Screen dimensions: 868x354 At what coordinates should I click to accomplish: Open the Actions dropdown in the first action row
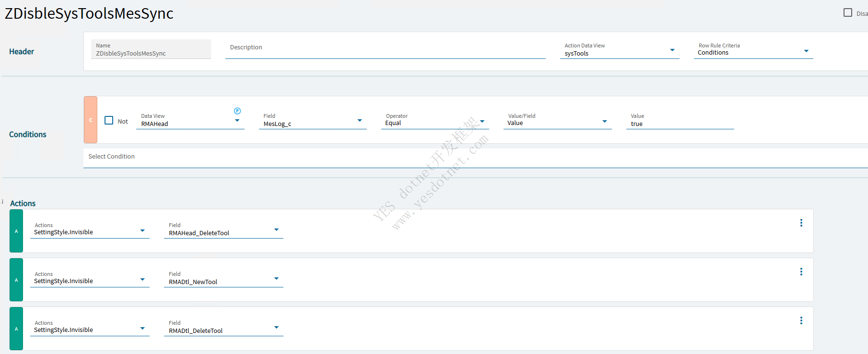(x=142, y=231)
